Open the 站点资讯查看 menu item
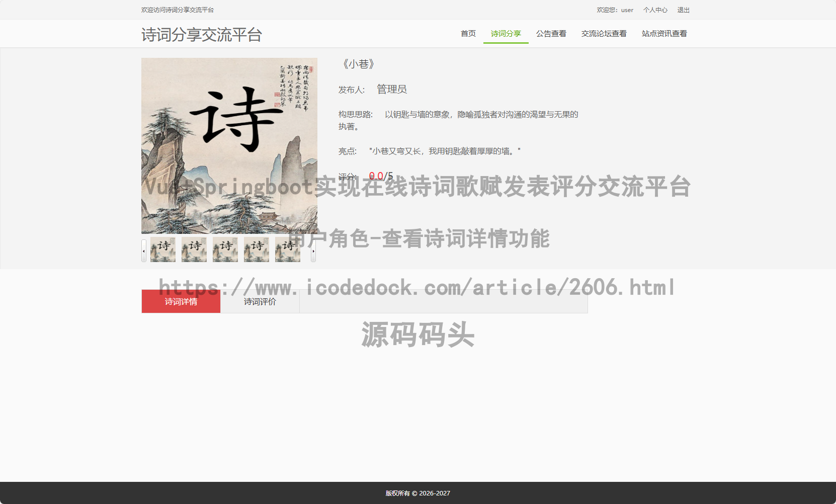The width and height of the screenshot is (836, 504). pos(664,33)
